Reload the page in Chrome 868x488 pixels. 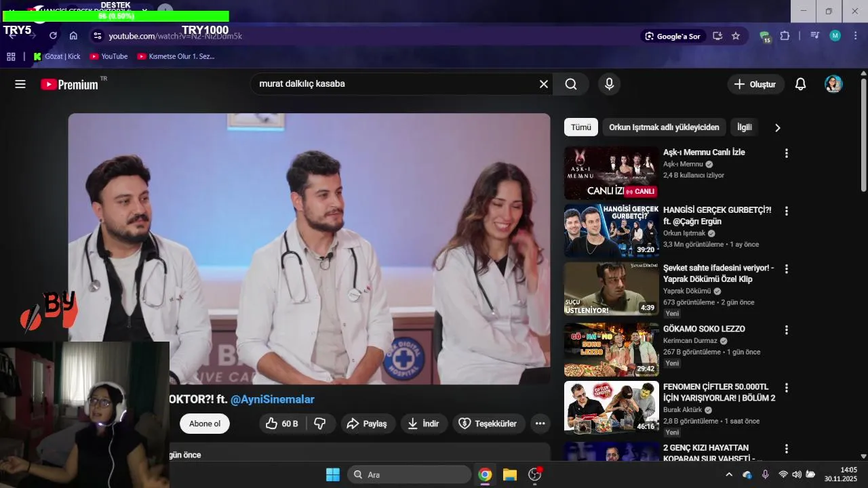coord(53,36)
